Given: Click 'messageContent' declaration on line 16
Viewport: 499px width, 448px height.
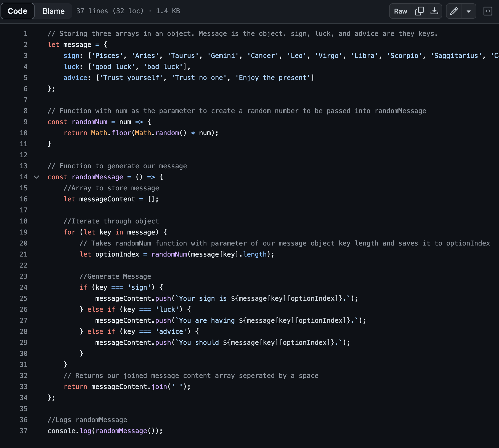Looking at the screenshot, I should [x=107, y=199].
